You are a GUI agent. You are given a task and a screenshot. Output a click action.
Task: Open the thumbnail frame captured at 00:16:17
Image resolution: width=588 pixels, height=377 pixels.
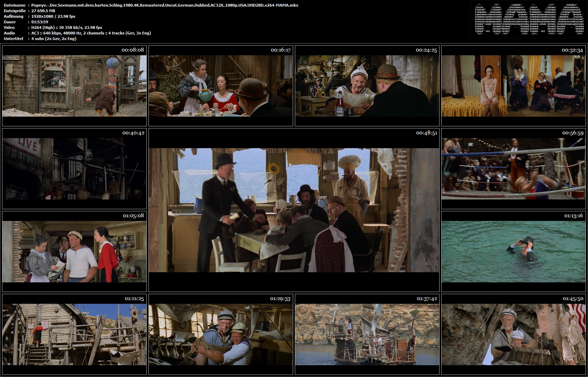221,86
